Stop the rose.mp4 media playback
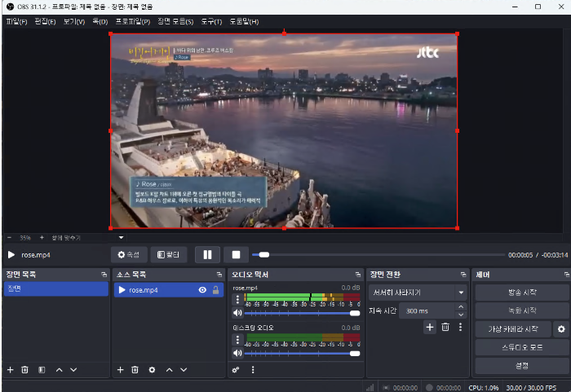Viewport: 571px width, 392px height. click(236, 255)
